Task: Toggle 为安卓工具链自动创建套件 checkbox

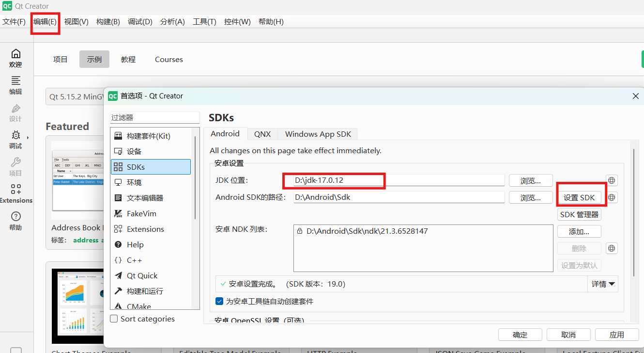Action: coord(219,301)
